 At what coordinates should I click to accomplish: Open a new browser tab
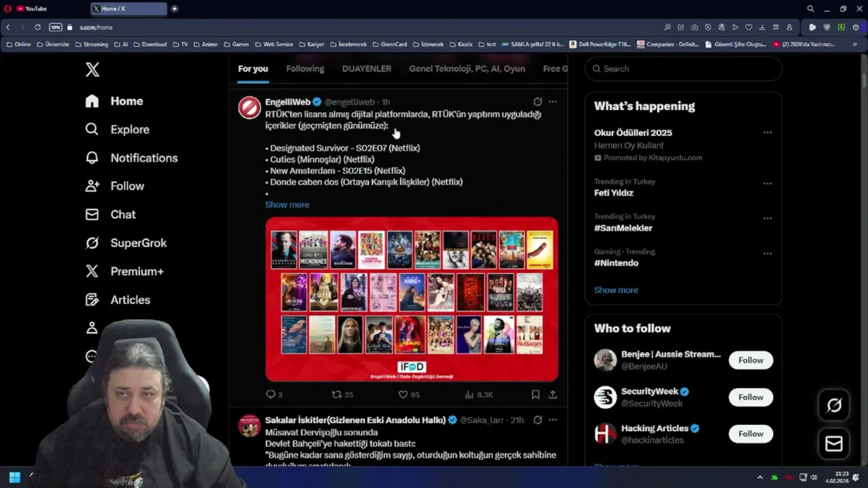tap(174, 9)
